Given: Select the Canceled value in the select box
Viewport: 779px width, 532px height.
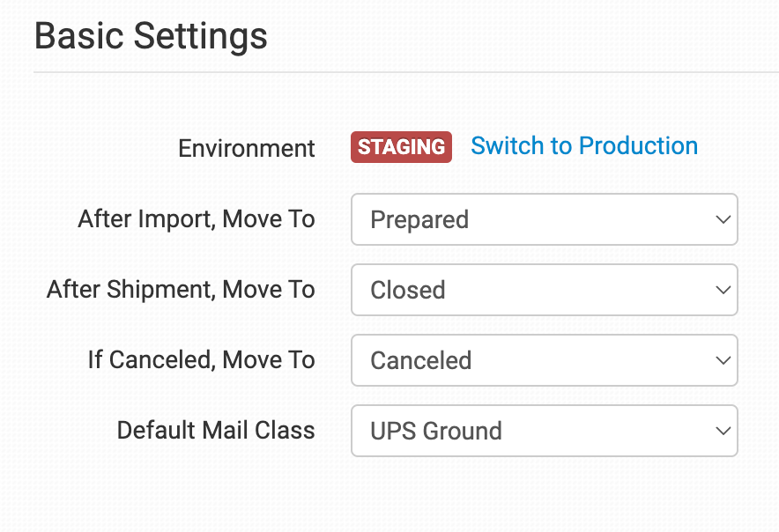Looking at the screenshot, I should tap(420, 361).
